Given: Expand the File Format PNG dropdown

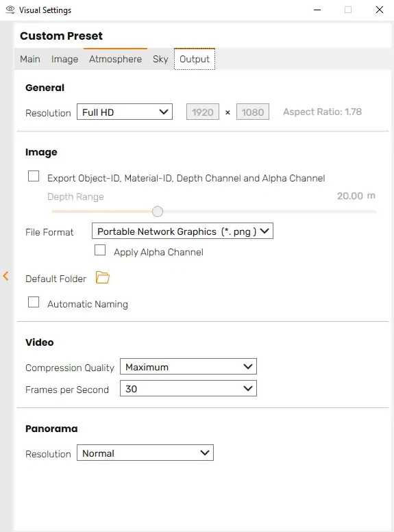Looking at the screenshot, I should tap(182, 231).
